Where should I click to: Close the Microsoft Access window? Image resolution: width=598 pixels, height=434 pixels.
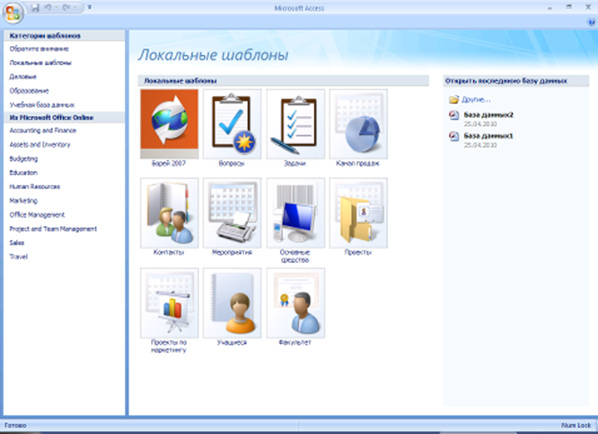(588, 7)
